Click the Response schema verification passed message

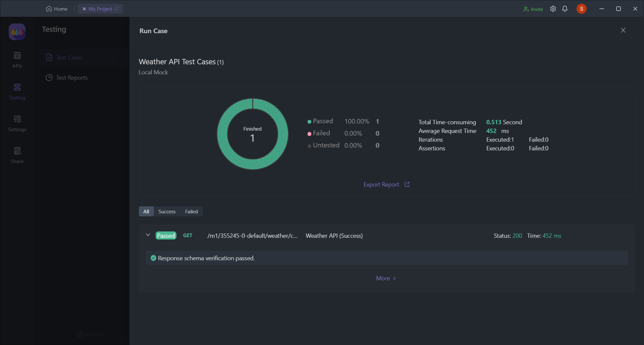tap(206, 258)
